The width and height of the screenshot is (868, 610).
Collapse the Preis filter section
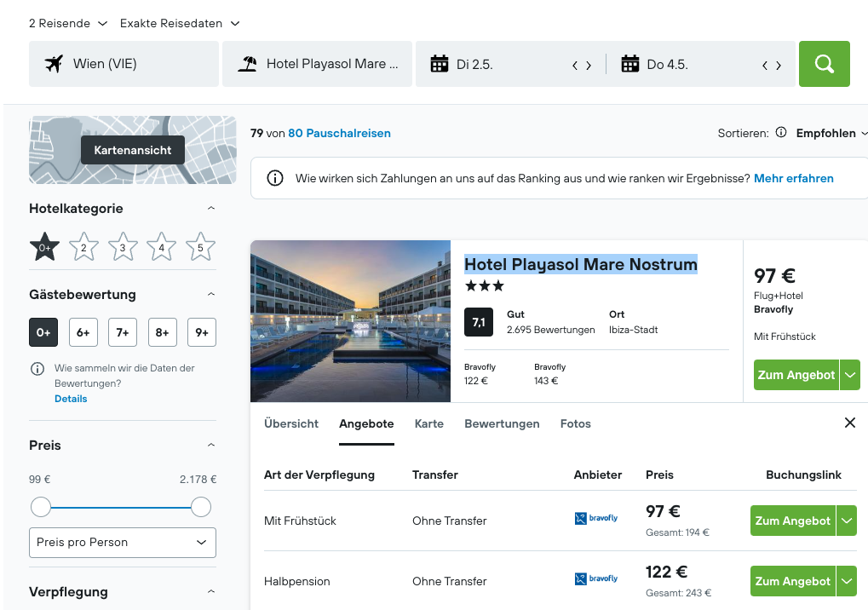(x=211, y=445)
